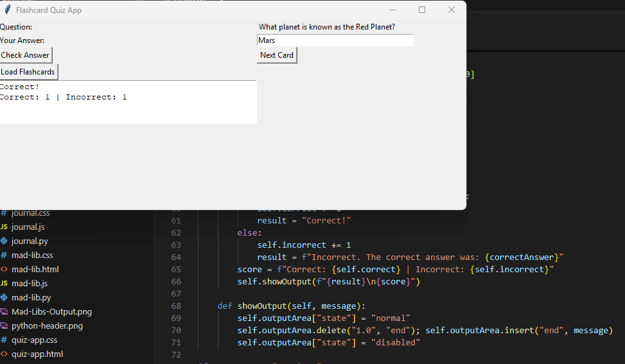Open journal.js in the file explorer

[28, 227]
